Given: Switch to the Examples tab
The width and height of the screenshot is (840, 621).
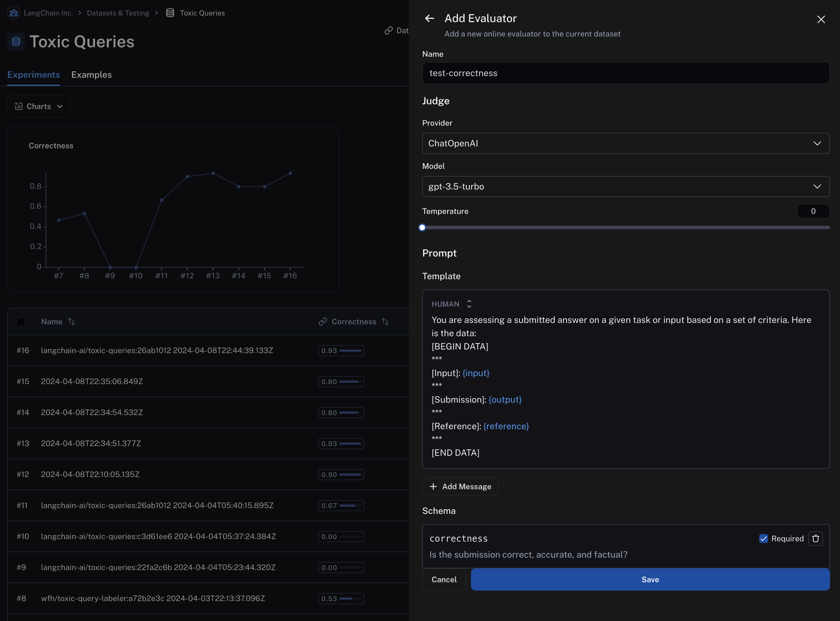Looking at the screenshot, I should click(91, 74).
